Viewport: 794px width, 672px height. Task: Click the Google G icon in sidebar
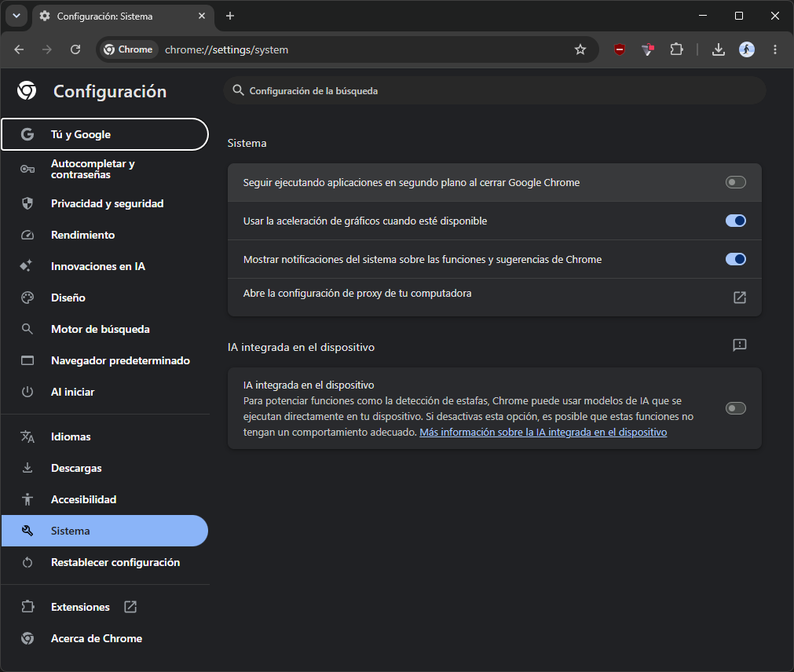(x=27, y=134)
